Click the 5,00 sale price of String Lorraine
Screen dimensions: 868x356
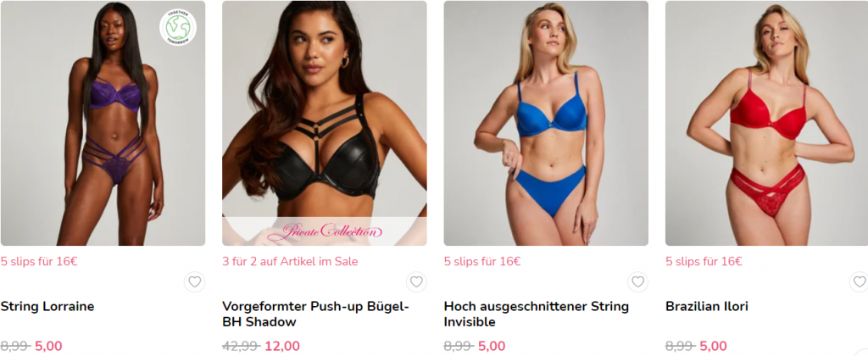(48, 347)
